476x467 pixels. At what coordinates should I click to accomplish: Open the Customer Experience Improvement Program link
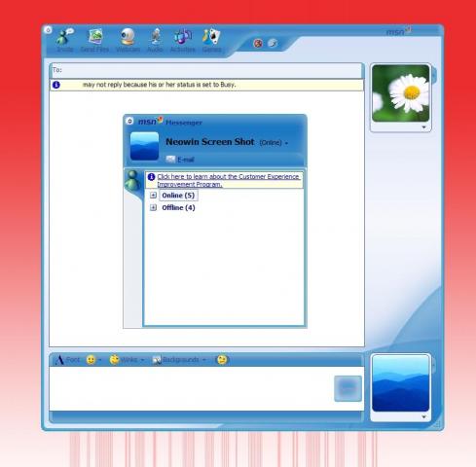point(228,180)
